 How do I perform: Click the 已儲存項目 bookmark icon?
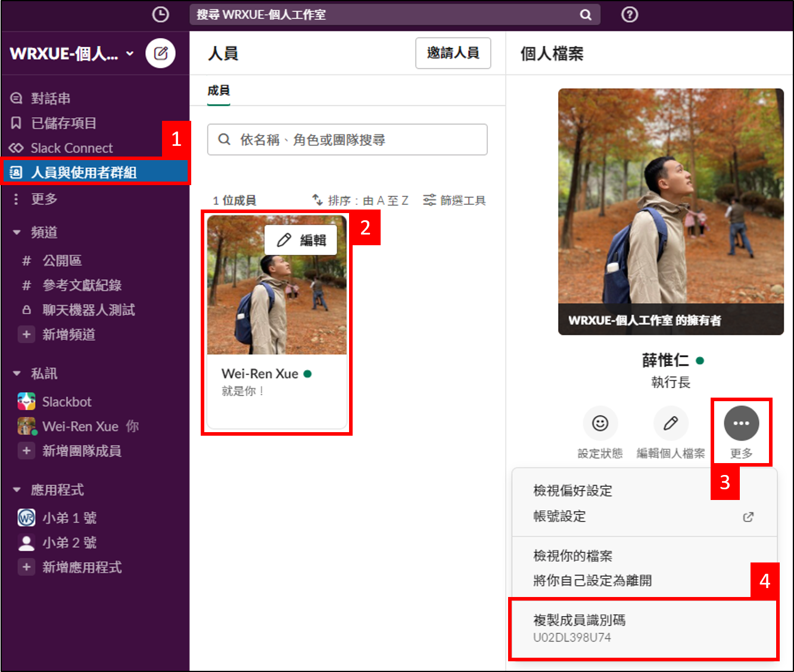17,123
